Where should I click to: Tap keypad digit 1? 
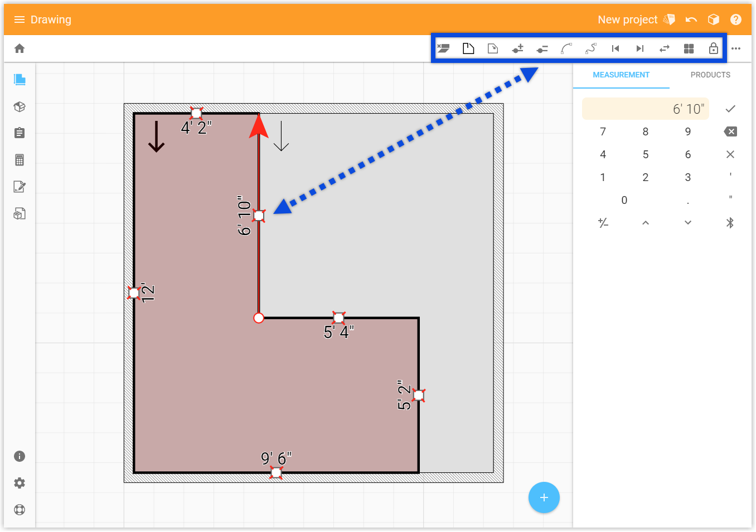[x=603, y=177]
